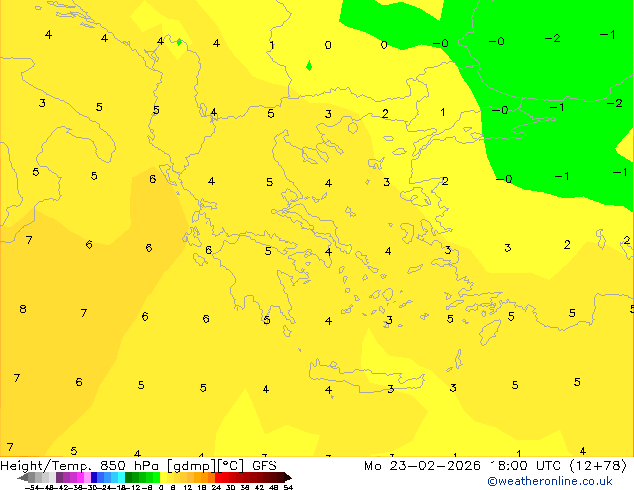Click the '(12+78)' forecast offset text
Viewport: 634px width, 490px height.
(x=598, y=466)
